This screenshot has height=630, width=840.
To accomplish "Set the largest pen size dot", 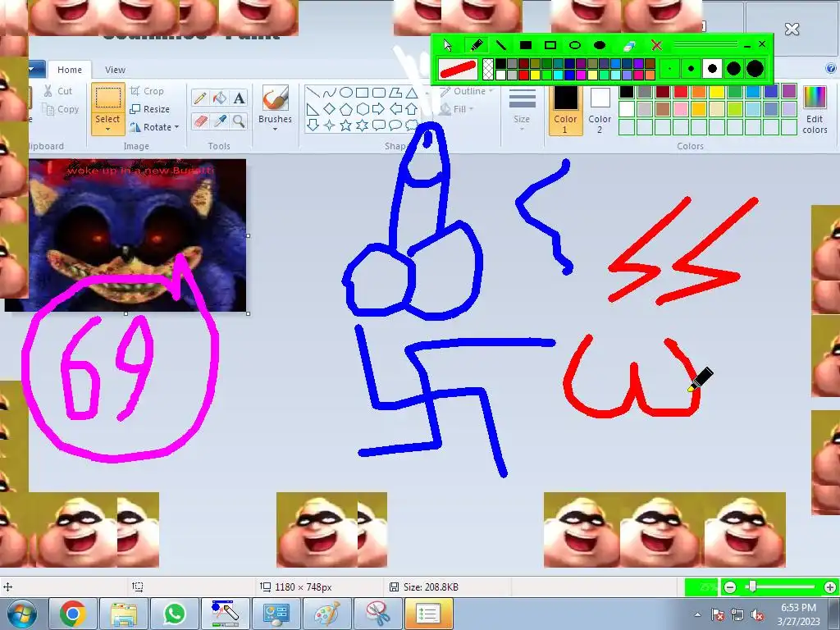I will point(755,69).
